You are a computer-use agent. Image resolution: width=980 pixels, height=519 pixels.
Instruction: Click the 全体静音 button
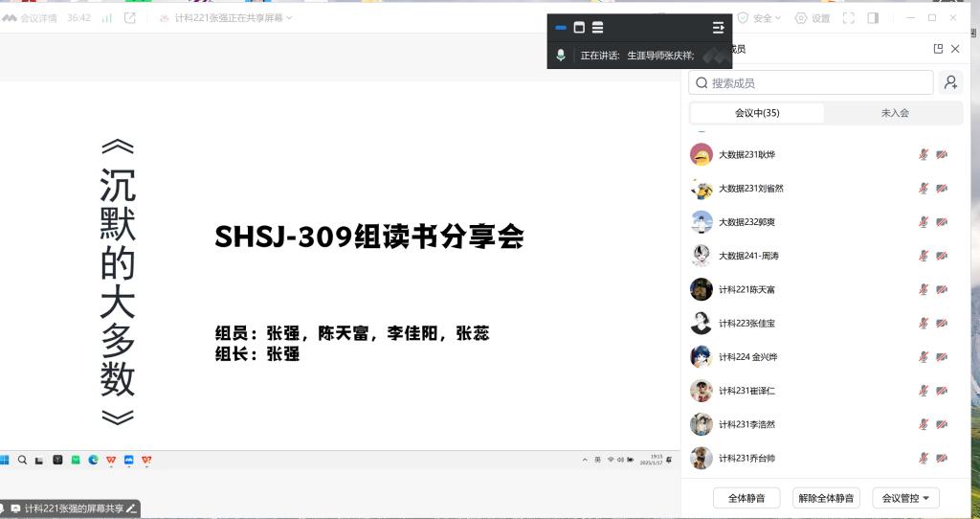pos(746,498)
